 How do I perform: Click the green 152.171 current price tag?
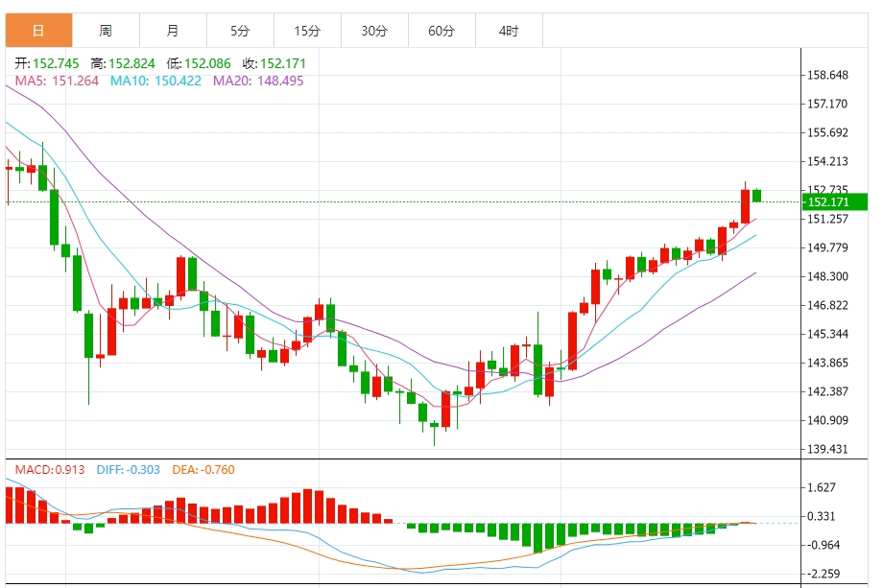click(x=835, y=202)
